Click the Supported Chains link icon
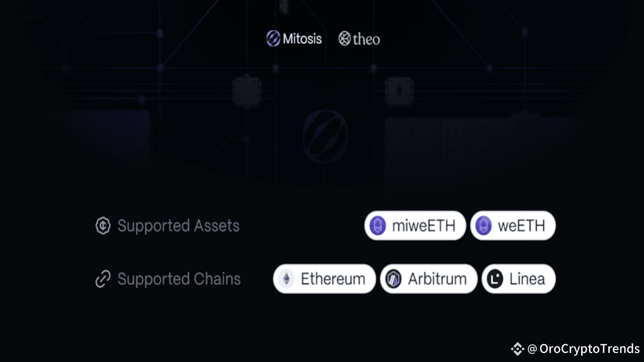The image size is (644, 362). point(103,279)
